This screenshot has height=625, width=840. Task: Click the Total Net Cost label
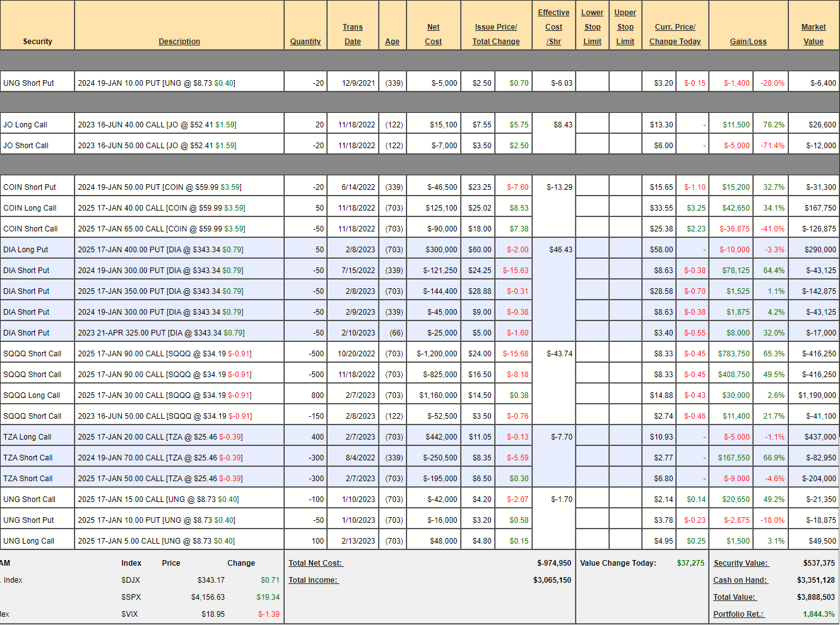316,563
